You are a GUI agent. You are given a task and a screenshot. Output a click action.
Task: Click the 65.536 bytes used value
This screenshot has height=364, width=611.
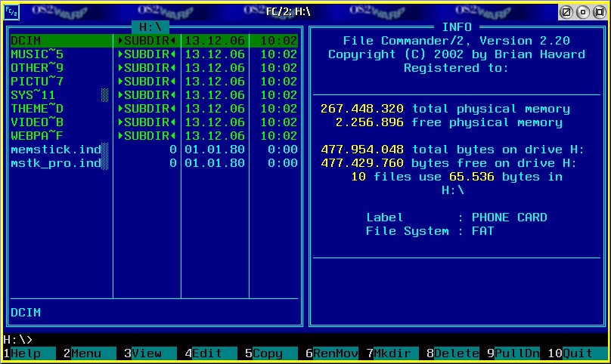(472, 177)
